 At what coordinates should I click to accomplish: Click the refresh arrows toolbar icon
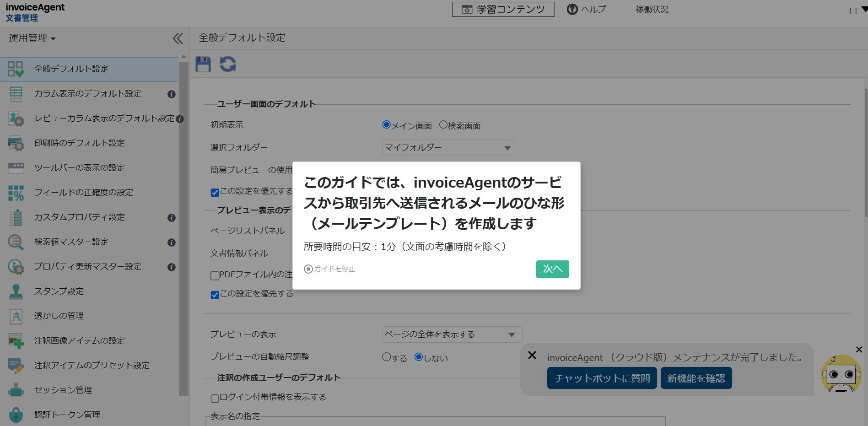coord(228,65)
